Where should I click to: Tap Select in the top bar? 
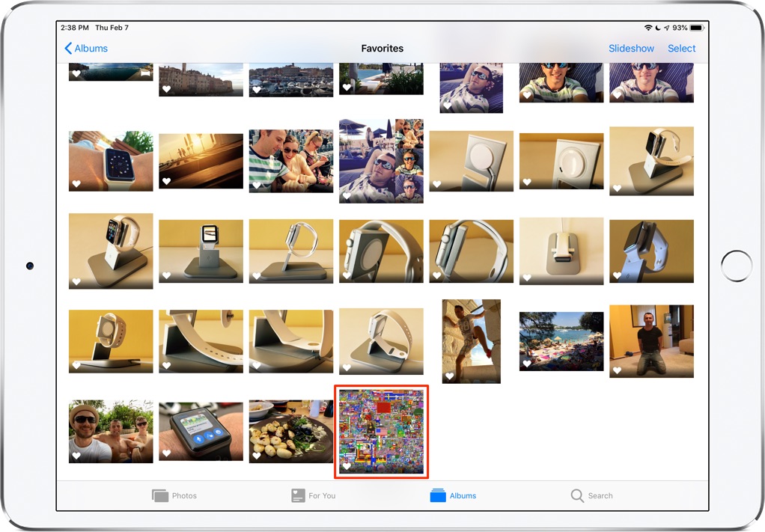point(681,49)
